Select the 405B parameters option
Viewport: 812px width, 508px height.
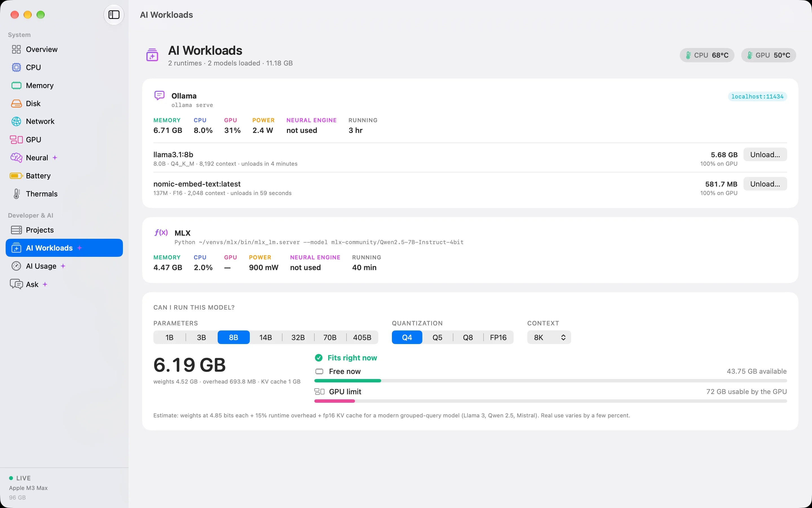[x=362, y=337]
